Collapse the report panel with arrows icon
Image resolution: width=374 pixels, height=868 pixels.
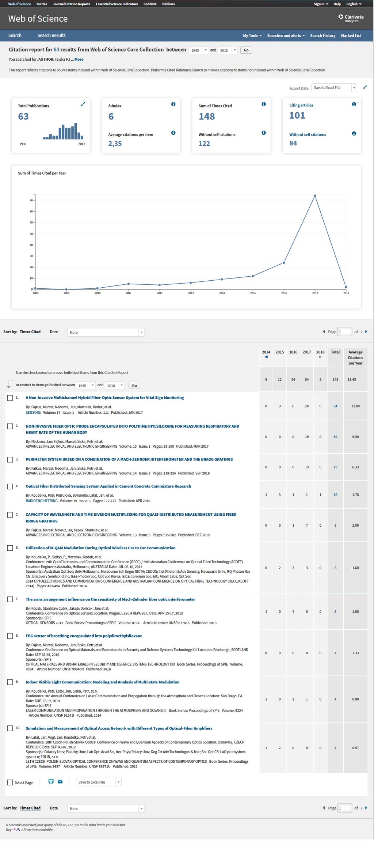point(365,87)
